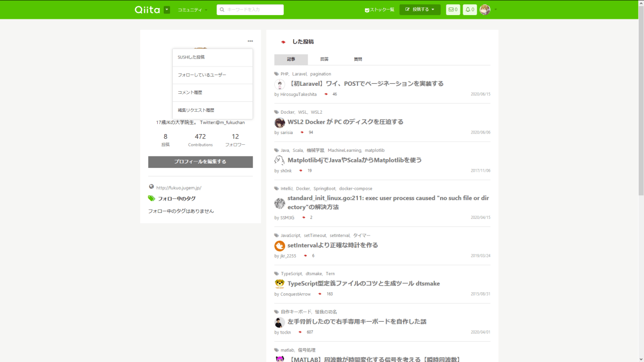Screen dimensions: 644x362
Task: Expand the コミュニティ menu
Action: click(192, 10)
